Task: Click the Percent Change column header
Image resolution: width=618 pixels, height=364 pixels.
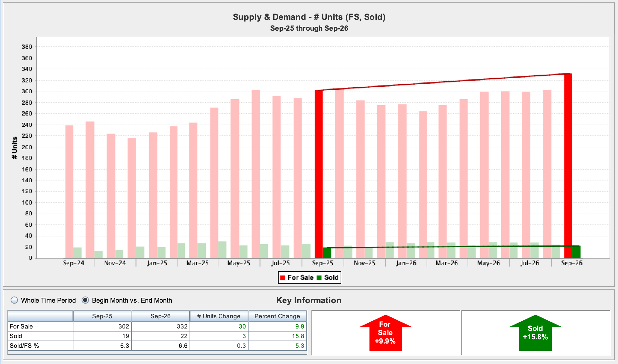Action: [x=277, y=316]
